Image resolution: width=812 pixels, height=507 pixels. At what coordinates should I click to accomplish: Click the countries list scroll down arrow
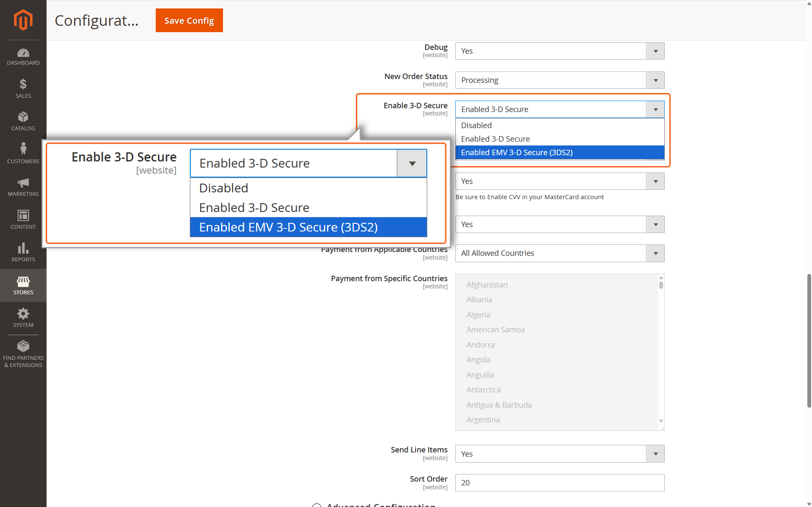tap(661, 421)
